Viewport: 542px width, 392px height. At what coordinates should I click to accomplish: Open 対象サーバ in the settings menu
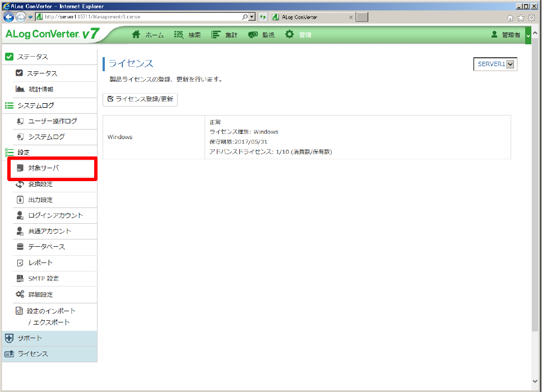(x=44, y=168)
